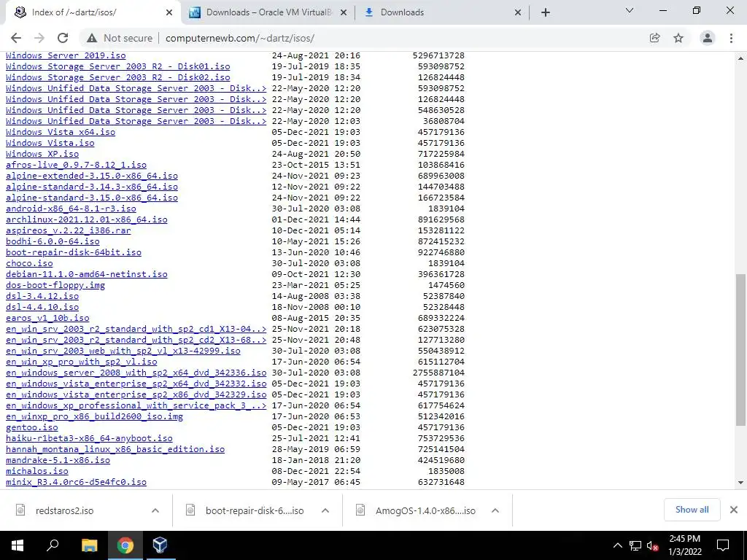Switch to the Chrome Downloads tab
The height and width of the screenshot is (560, 747).
click(x=441, y=12)
